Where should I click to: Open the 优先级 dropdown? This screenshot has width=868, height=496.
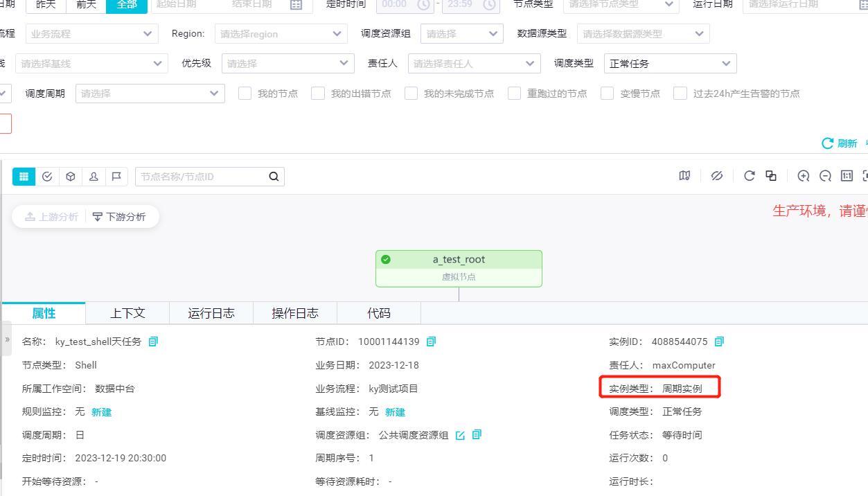[288, 63]
